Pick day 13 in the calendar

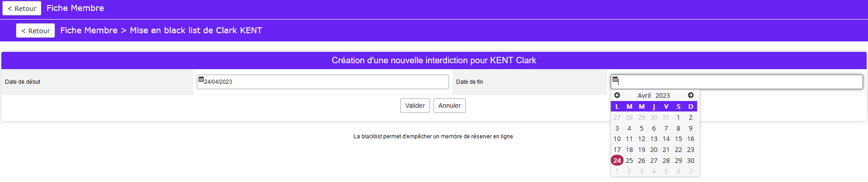pos(654,139)
